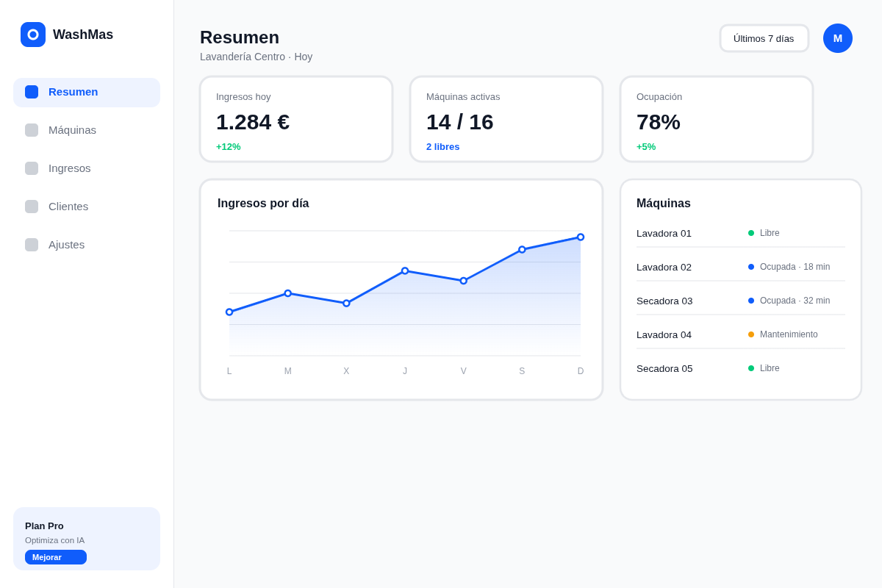Click the chart point for Wednesday (X)
The width and height of the screenshot is (882, 588).
346,303
